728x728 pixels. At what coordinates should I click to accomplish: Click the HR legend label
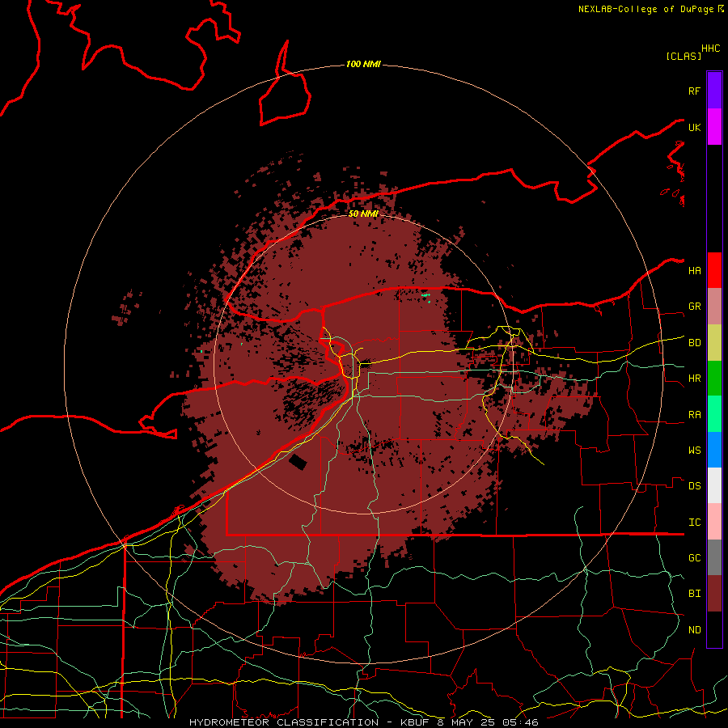click(x=694, y=379)
